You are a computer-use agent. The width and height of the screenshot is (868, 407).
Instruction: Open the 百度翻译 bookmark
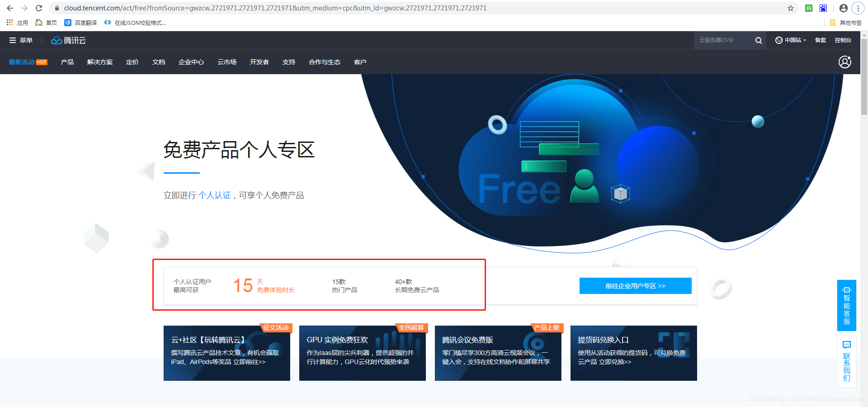[x=80, y=23]
